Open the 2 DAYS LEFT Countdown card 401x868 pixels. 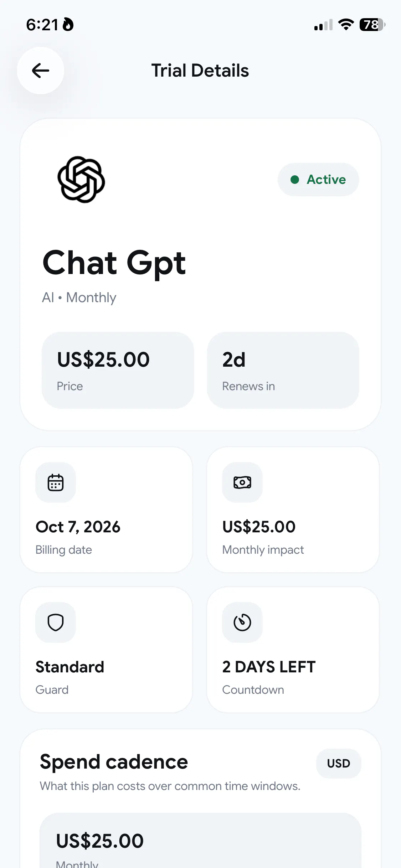(x=293, y=650)
